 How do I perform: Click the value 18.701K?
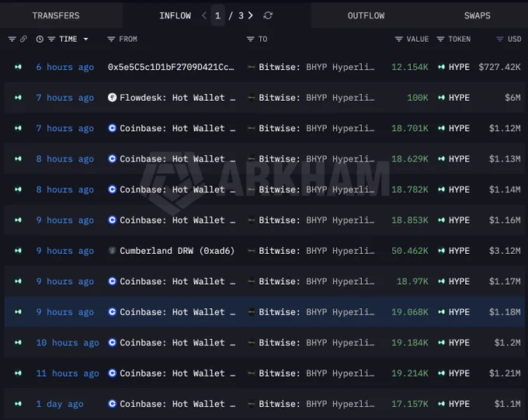pos(410,128)
